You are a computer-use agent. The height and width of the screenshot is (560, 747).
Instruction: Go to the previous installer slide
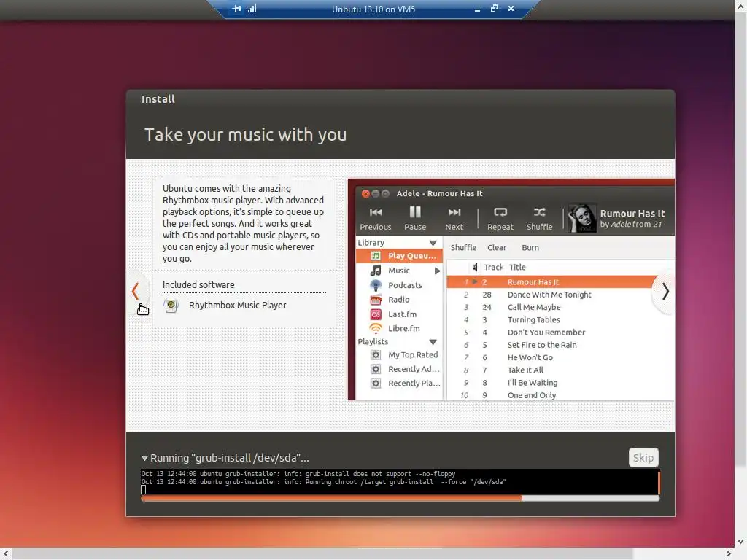135,291
